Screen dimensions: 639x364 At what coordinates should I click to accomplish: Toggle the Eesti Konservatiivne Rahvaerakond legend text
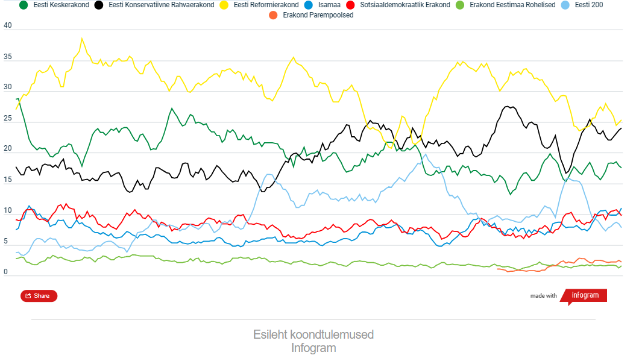pos(161,5)
